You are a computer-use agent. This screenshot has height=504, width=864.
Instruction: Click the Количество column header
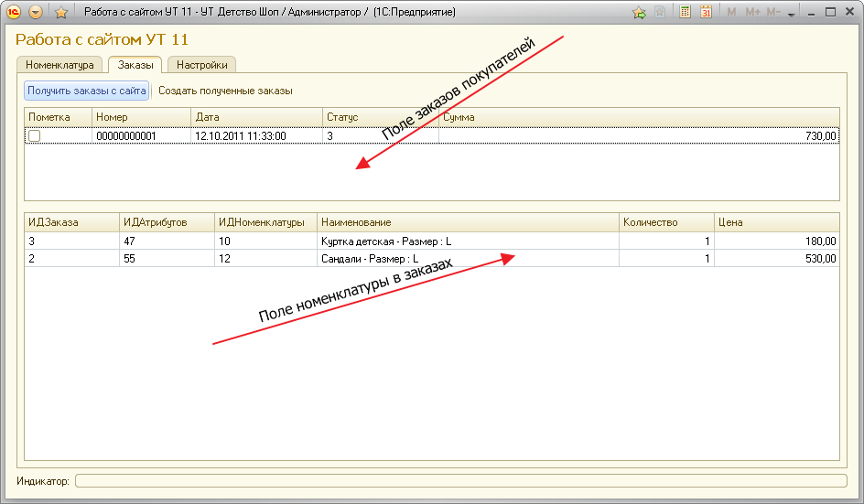click(x=665, y=222)
